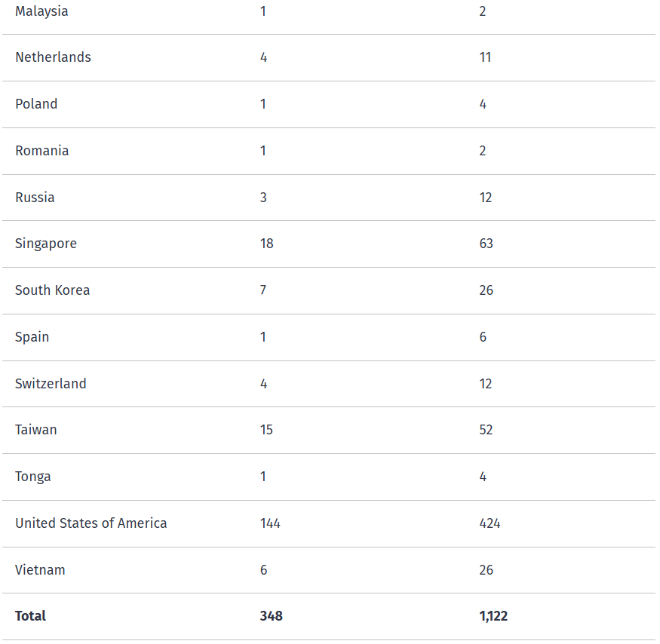Select the value 63 in Singapore row
Viewport: 660px width, 644px height.
pos(487,244)
